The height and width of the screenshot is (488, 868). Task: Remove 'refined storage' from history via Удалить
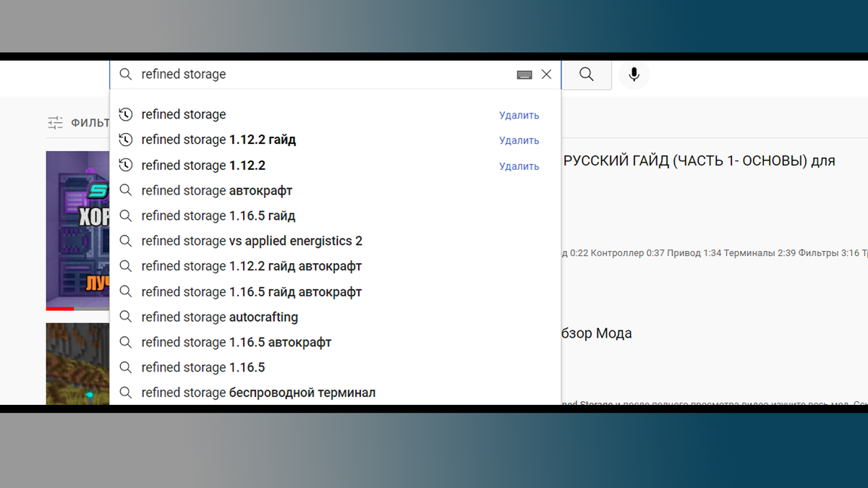point(519,115)
